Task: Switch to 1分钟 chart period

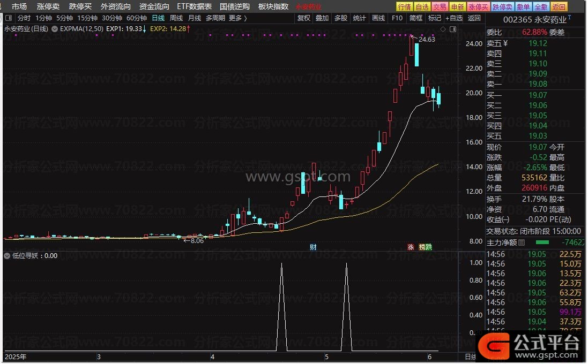Action: pos(43,18)
